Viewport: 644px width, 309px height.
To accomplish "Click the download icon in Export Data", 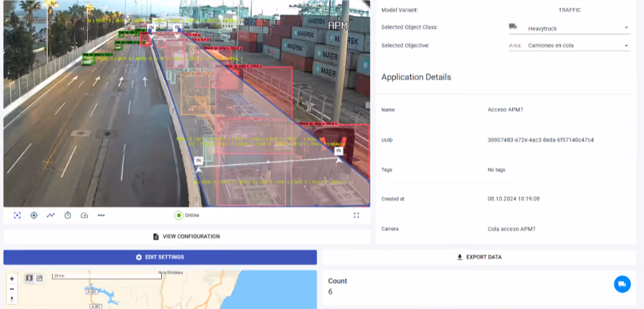I will click(459, 257).
